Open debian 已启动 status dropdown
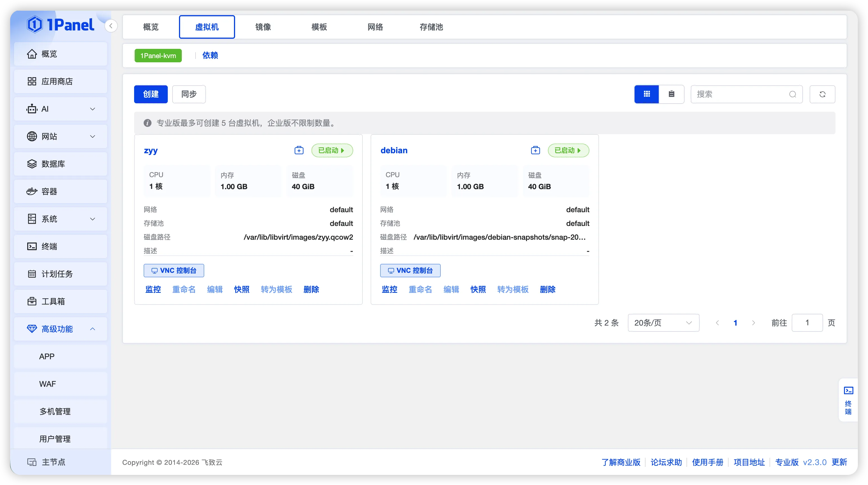The width and height of the screenshot is (868, 485). [x=568, y=150]
